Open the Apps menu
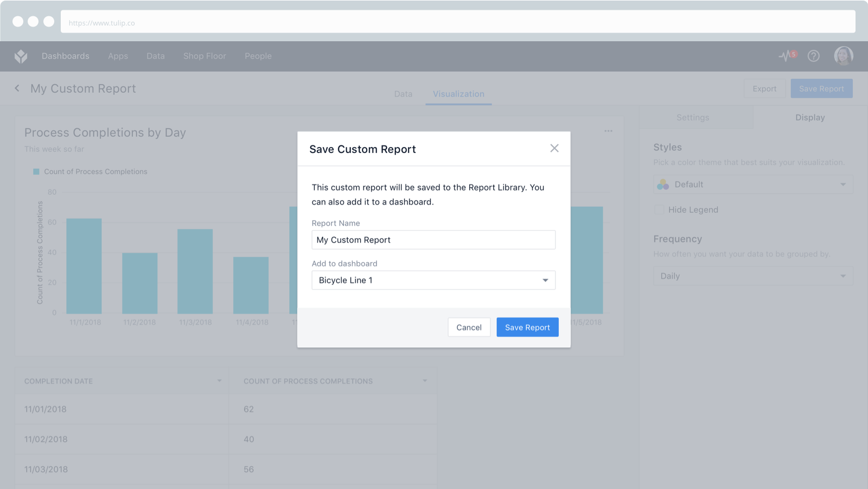Screen dimensions: 868x489 click(118, 56)
